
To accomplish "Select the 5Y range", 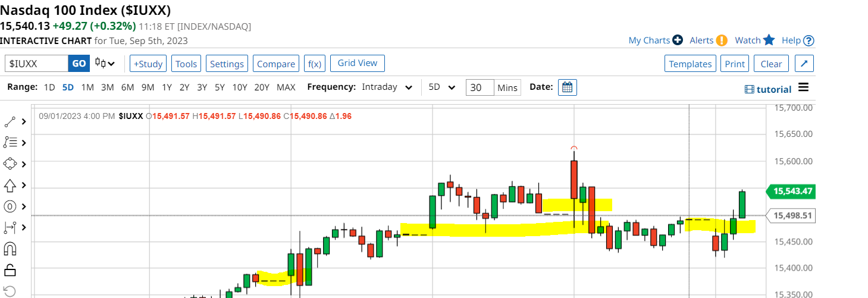I will point(220,87).
